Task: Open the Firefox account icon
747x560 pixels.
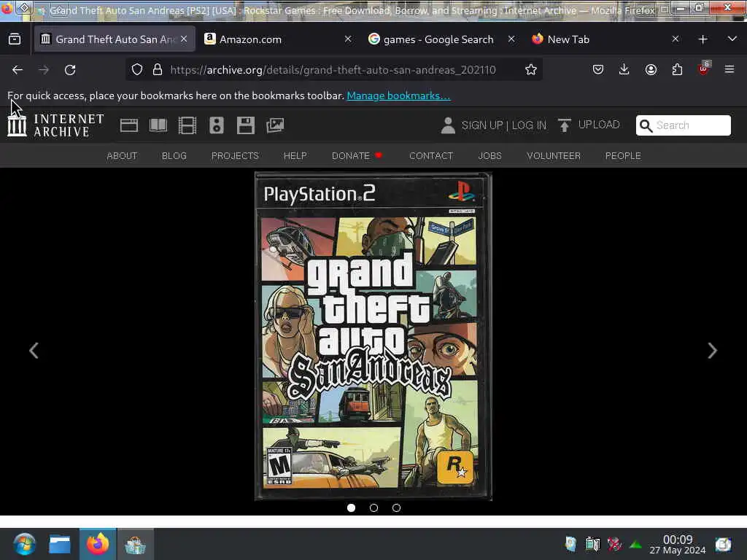Action: tap(651, 70)
